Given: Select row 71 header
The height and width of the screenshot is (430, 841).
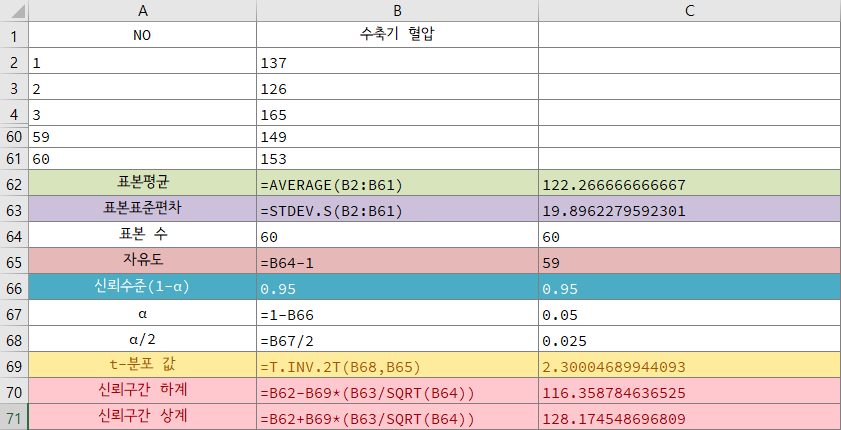Looking at the screenshot, I should [14, 418].
